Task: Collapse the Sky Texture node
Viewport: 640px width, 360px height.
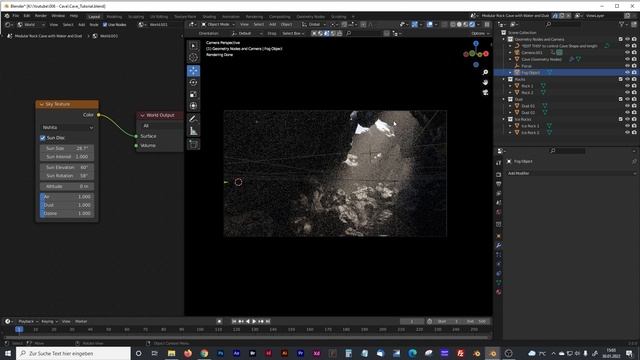Action: [41, 104]
